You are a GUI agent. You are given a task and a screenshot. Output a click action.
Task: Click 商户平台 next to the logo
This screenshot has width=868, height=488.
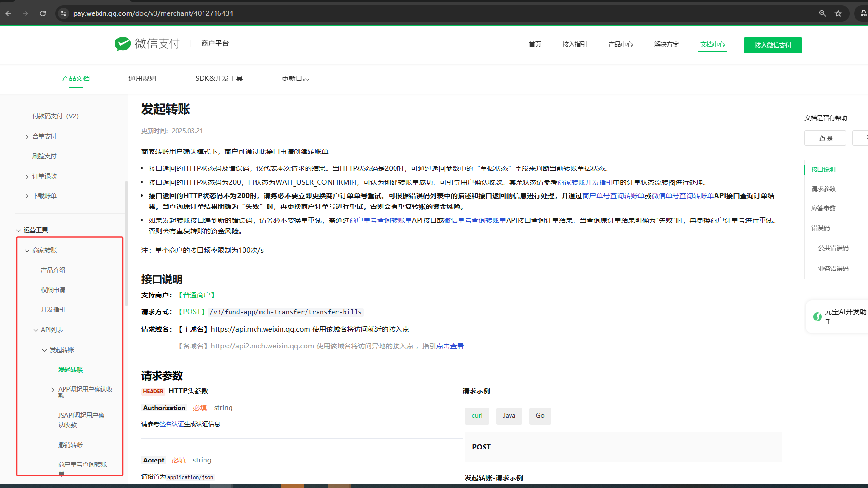[215, 43]
